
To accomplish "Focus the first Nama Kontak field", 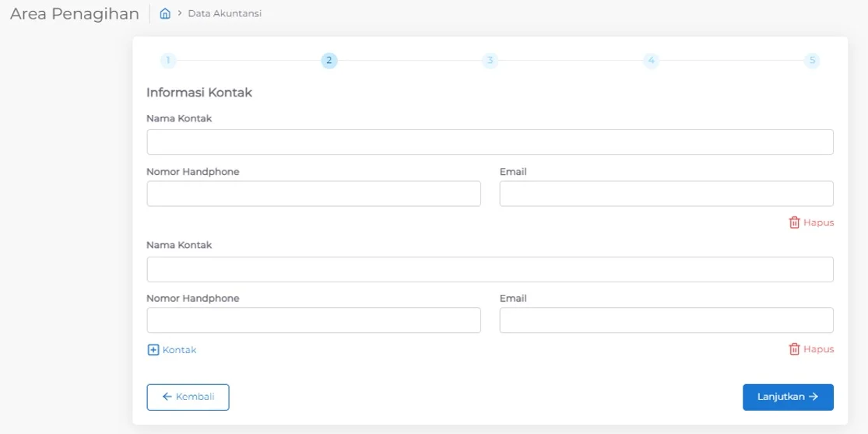I will click(490, 142).
